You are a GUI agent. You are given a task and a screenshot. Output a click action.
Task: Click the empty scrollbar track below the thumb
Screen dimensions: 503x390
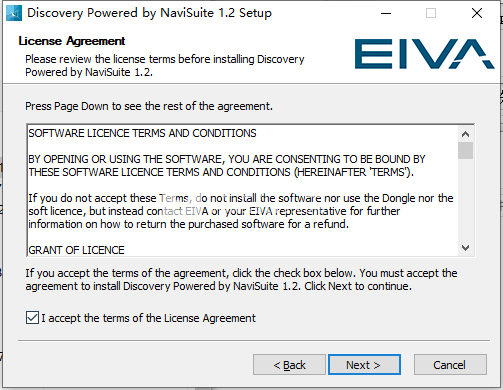(x=465, y=200)
